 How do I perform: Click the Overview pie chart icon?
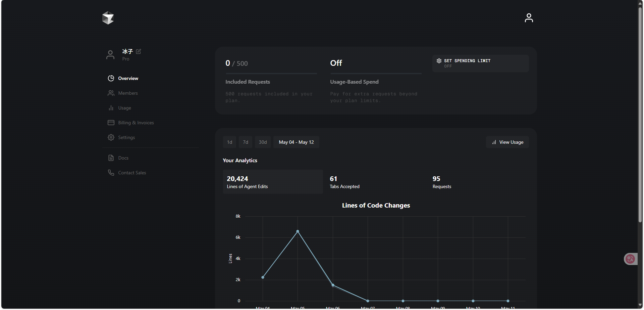click(111, 78)
